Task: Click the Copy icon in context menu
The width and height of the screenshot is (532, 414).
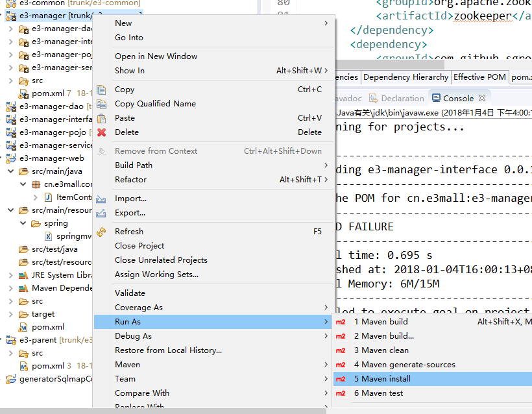Action: 101,90
